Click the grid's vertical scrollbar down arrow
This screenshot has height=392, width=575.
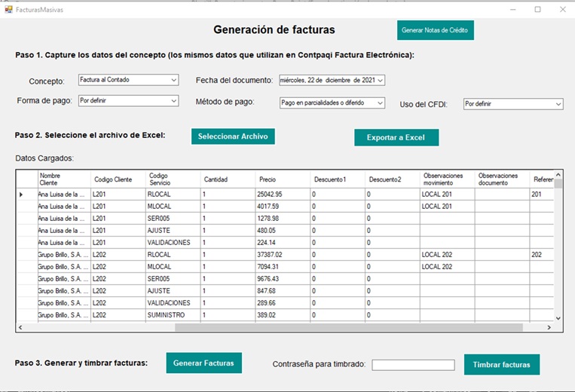tap(558, 319)
